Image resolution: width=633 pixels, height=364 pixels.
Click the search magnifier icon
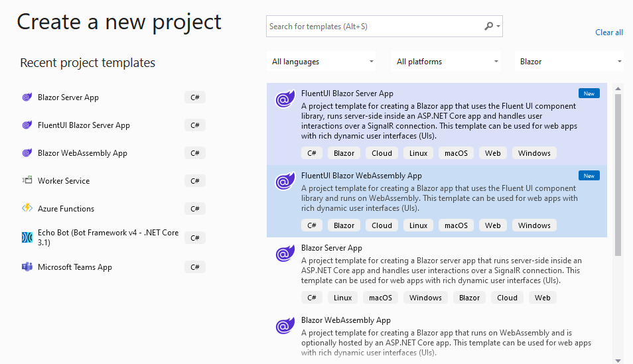pos(488,27)
